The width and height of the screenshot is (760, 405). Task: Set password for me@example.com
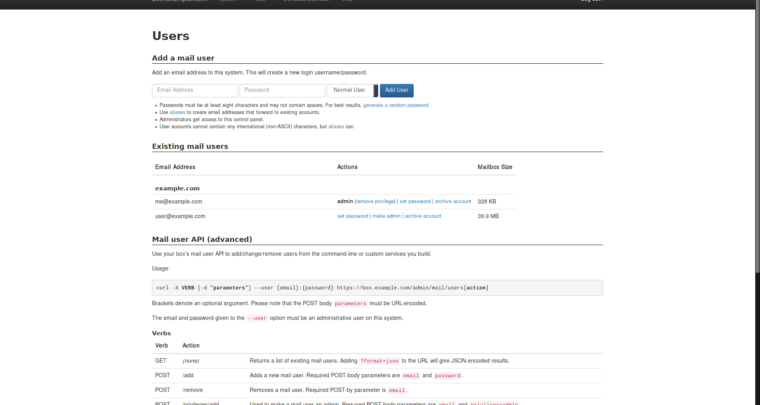[416, 201]
